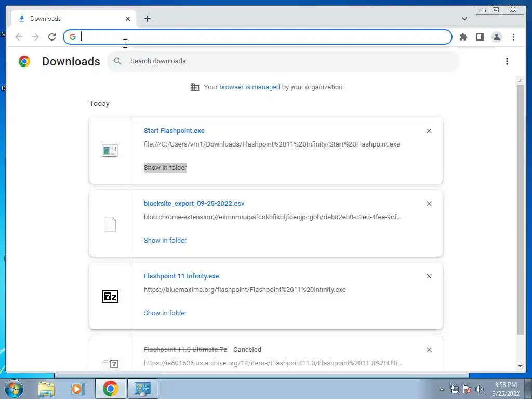Remove Start Flashpoint.exe from list
Screen dimensions: 532x399
429,131
